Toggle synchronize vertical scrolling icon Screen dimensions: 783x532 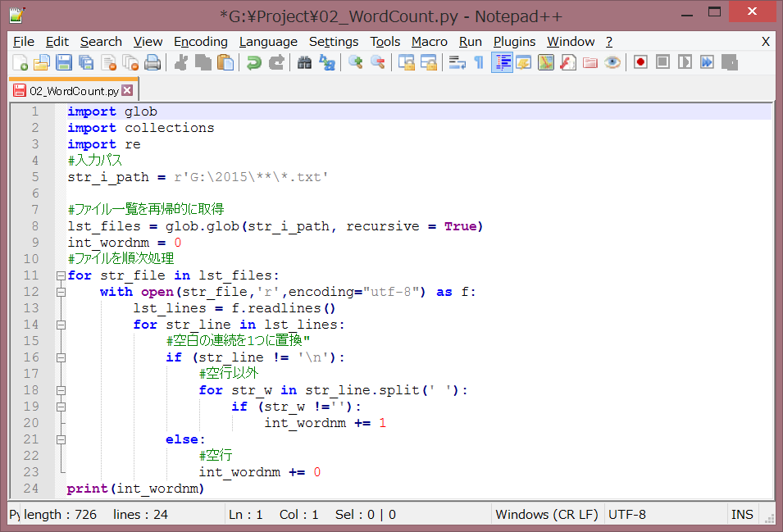click(x=407, y=63)
